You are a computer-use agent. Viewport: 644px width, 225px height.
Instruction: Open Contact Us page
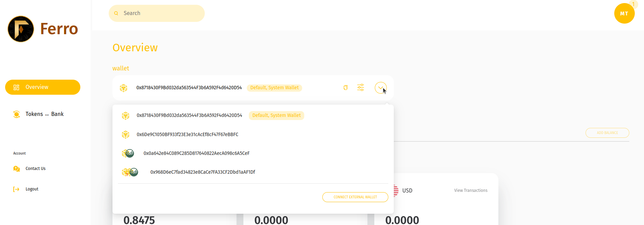[36, 169]
